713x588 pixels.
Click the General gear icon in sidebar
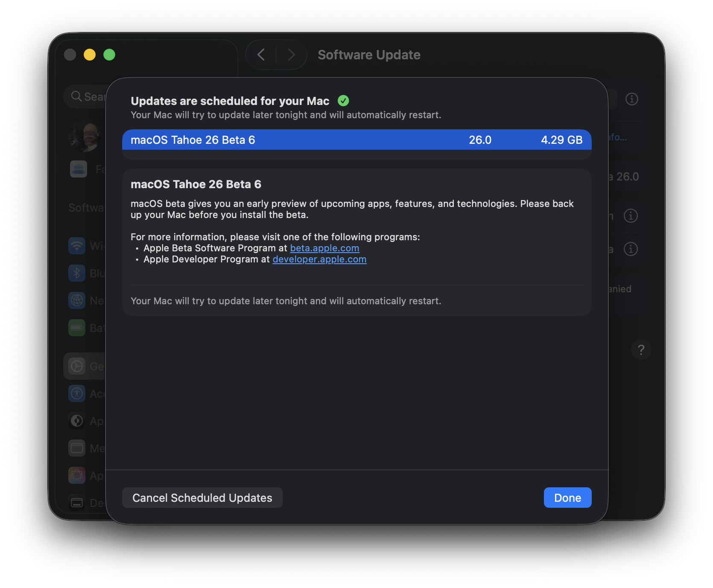coord(77,366)
